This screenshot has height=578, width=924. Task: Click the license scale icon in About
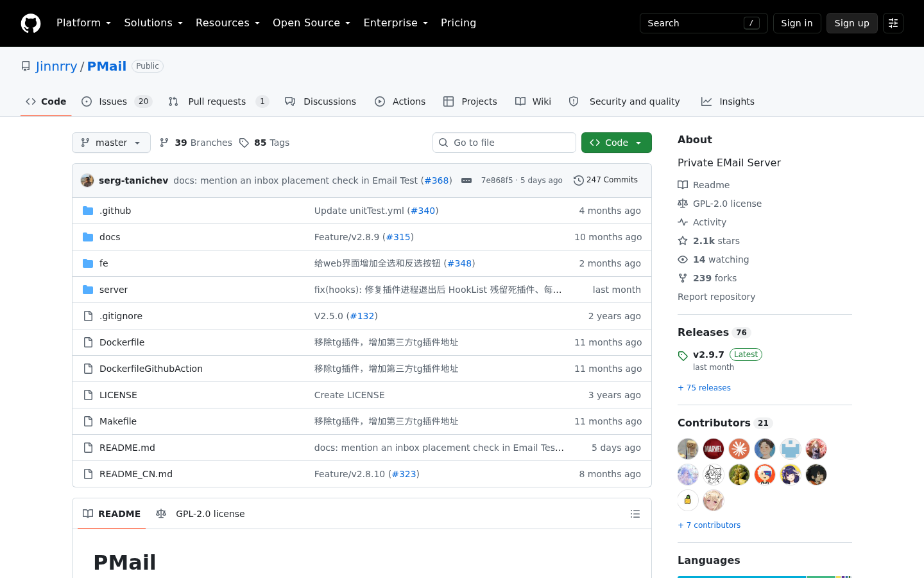tap(683, 204)
